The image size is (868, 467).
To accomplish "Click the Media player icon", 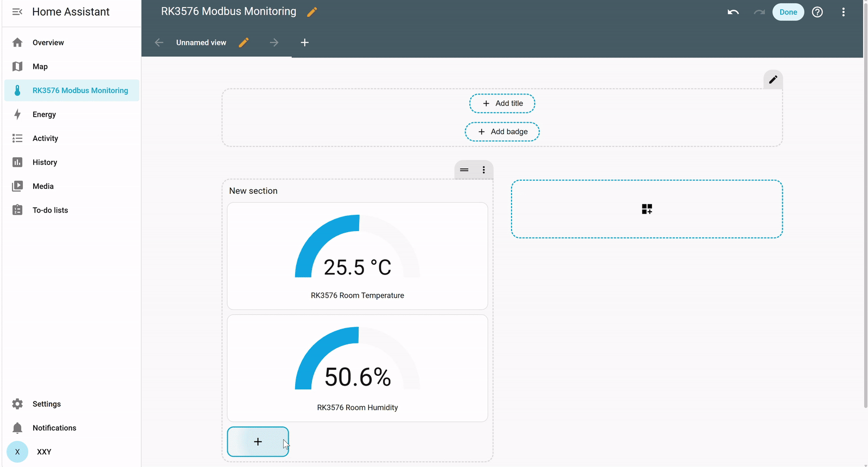I will (17, 186).
